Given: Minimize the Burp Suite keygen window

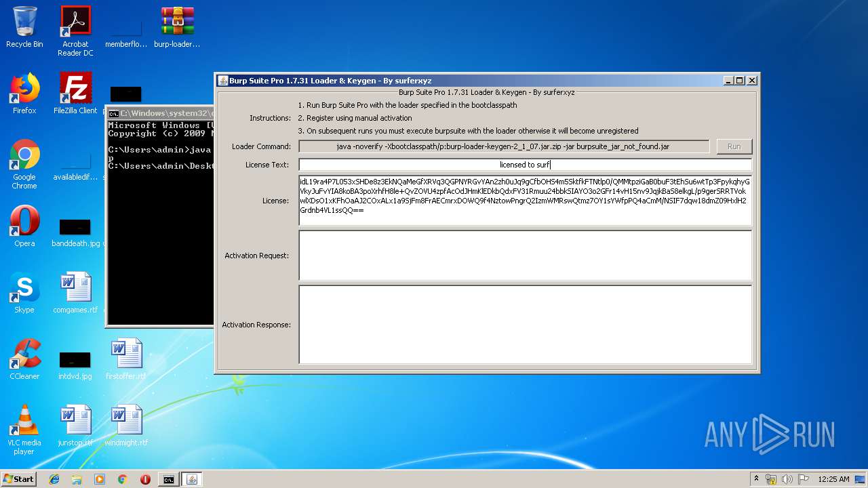Looking at the screenshot, I should (x=728, y=80).
